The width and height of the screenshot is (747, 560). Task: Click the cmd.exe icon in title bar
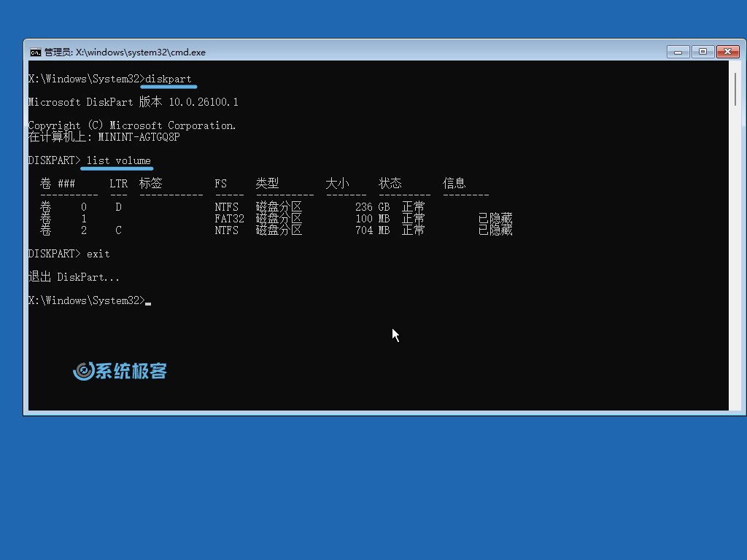pyautogui.click(x=35, y=52)
